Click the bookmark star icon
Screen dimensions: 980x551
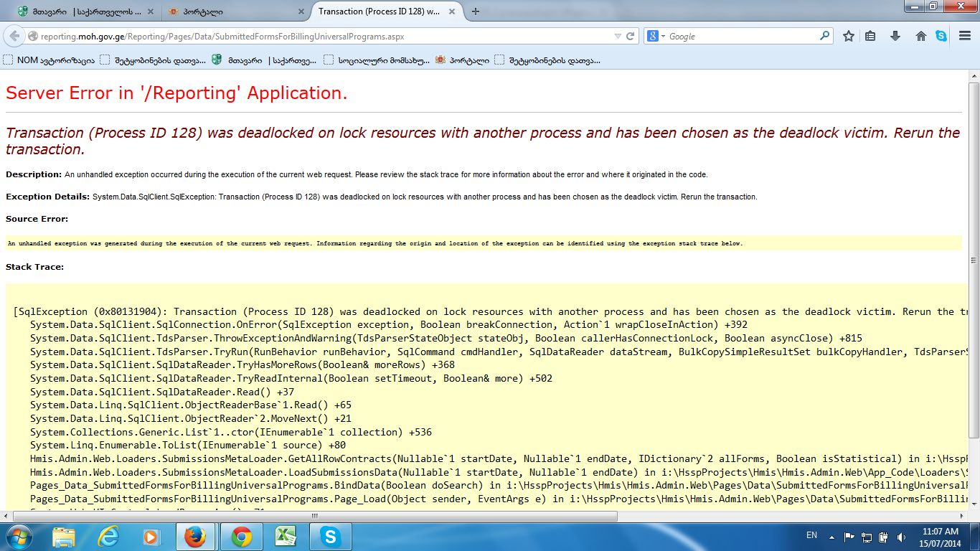pyautogui.click(x=849, y=36)
